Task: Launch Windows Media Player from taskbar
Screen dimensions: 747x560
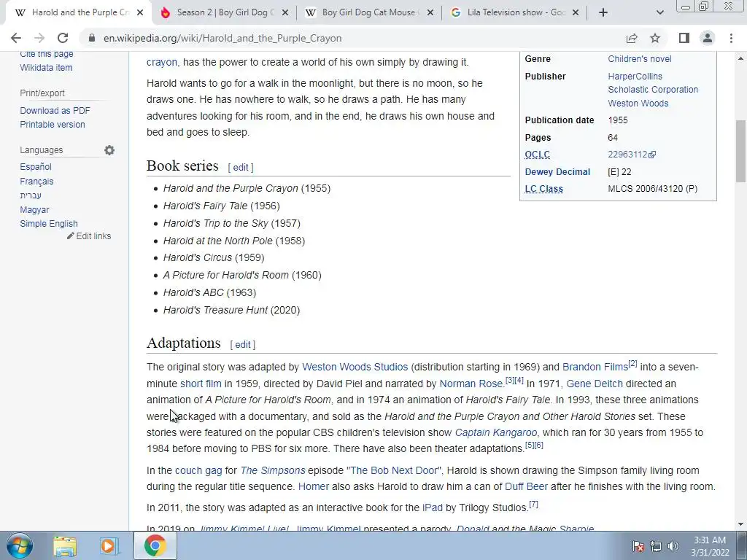Action: tap(109, 545)
